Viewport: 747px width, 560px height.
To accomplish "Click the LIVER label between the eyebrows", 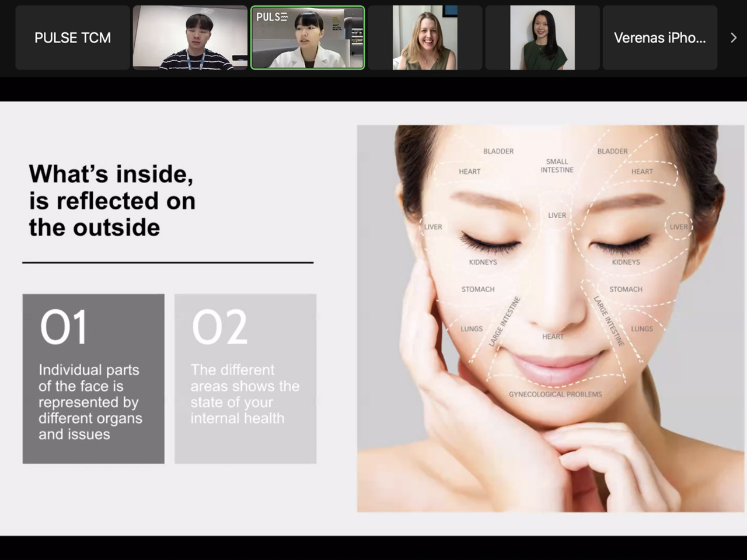I will click(x=557, y=215).
